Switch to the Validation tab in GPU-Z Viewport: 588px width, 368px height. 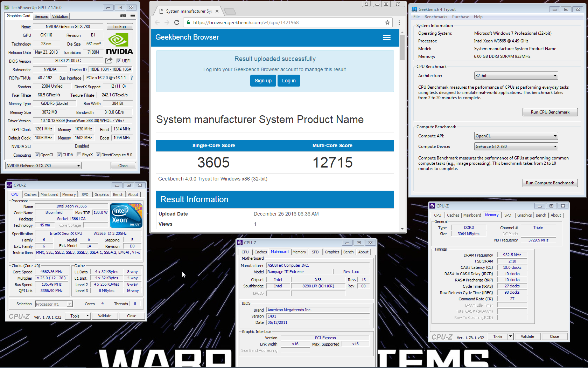(x=60, y=16)
